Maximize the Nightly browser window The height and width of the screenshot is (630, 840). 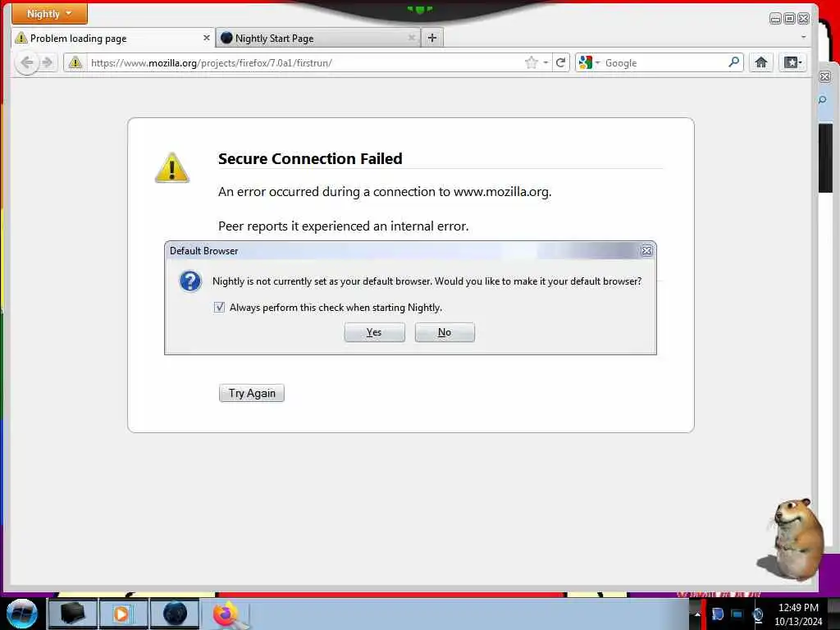(789, 19)
